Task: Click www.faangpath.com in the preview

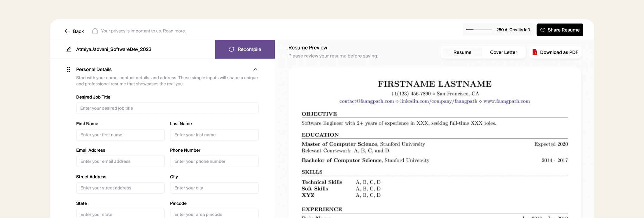Action: click(x=507, y=101)
